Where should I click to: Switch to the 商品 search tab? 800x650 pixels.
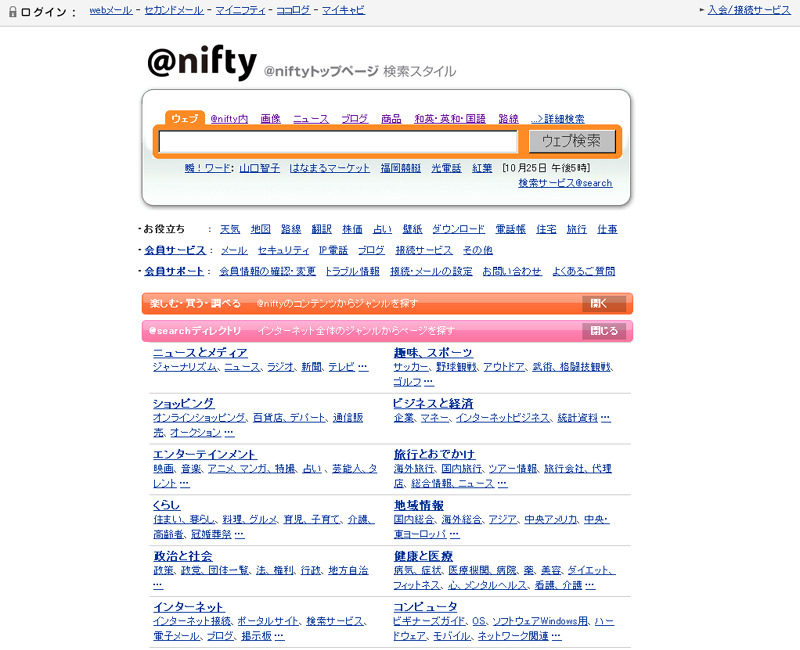coord(391,119)
